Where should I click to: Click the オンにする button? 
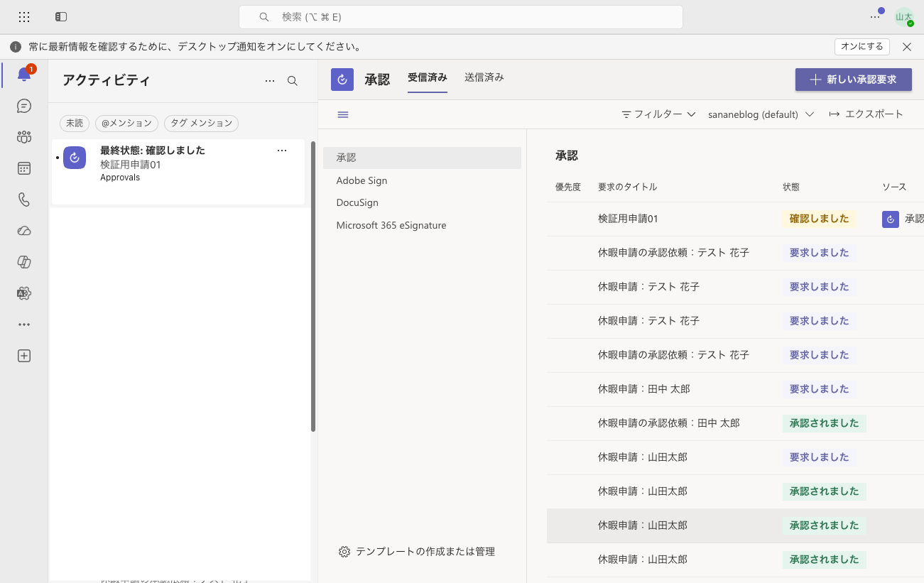pos(862,47)
